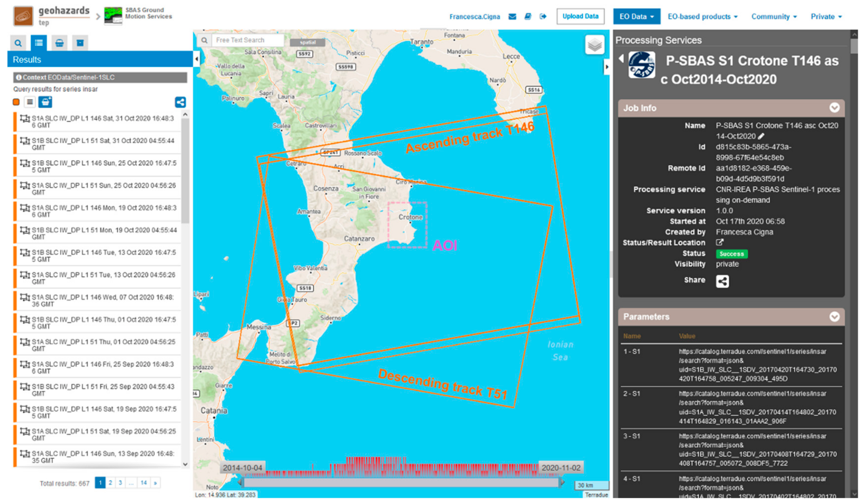Toggle the spatial search filter label
The image size is (864, 504).
pyautogui.click(x=307, y=42)
